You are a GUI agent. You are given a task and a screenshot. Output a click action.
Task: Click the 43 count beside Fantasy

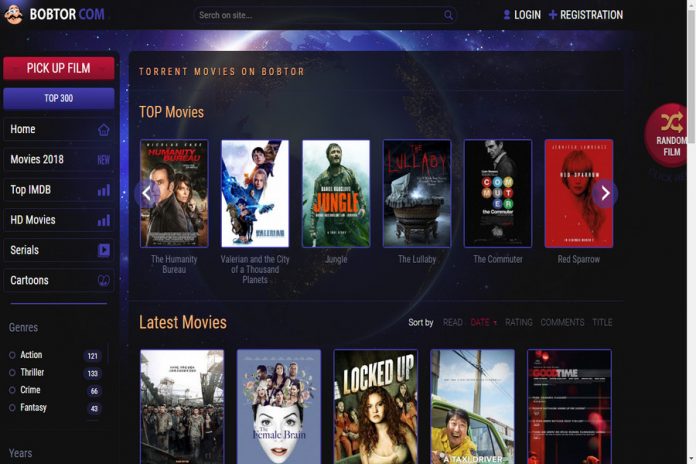click(x=94, y=408)
